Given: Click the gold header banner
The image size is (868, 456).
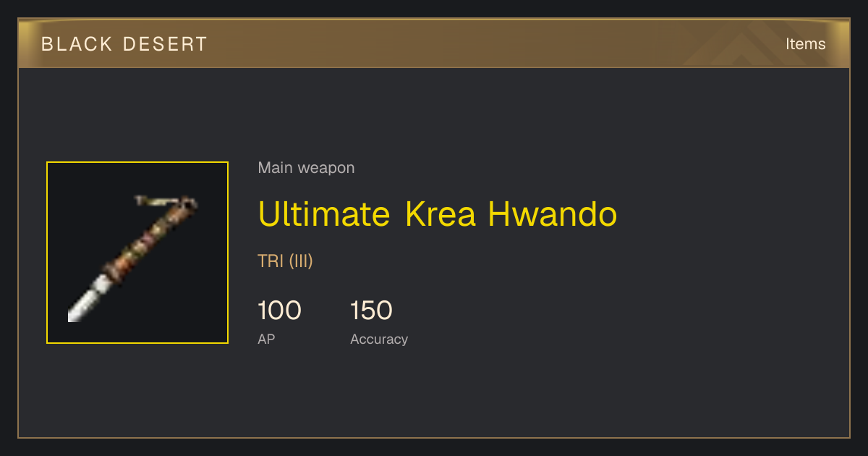Looking at the screenshot, I should pos(434,43).
